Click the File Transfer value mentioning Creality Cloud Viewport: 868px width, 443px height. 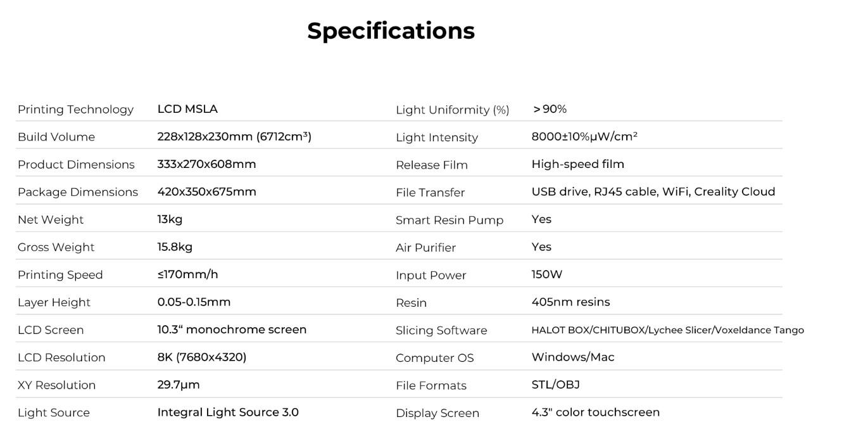pos(653,191)
